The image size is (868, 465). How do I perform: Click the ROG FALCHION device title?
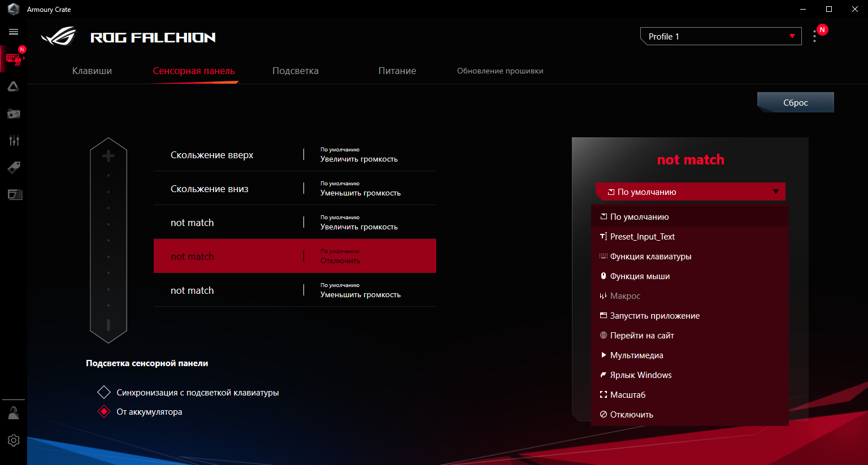[x=153, y=37]
